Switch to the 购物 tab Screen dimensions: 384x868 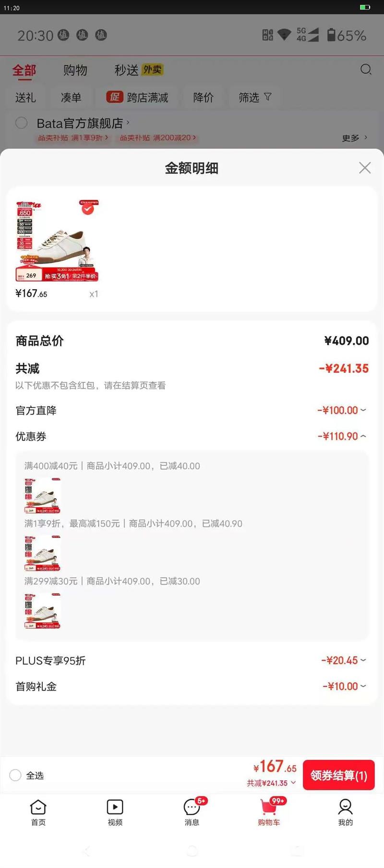click(75, 70)
